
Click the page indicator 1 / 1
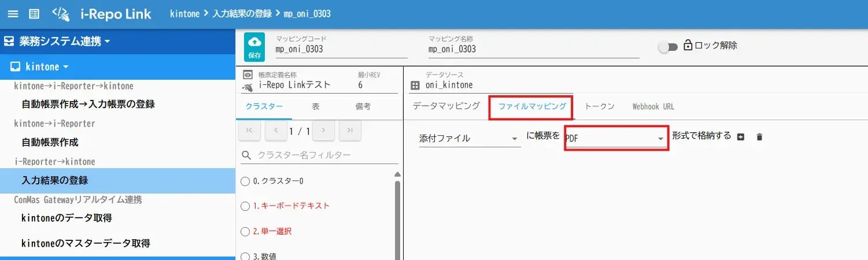coord(300,131)
